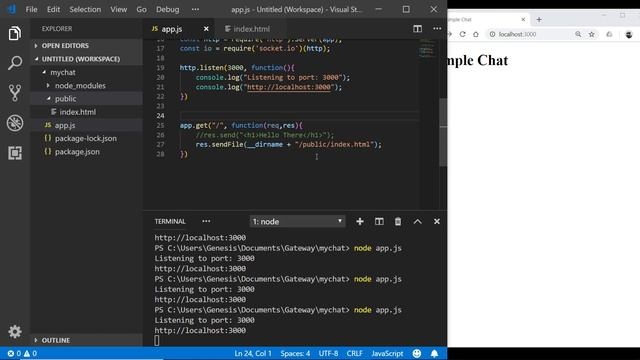Split the editor to the right
Image resolution: width=640 pixels, height=360 pixels.
[417, 29]
